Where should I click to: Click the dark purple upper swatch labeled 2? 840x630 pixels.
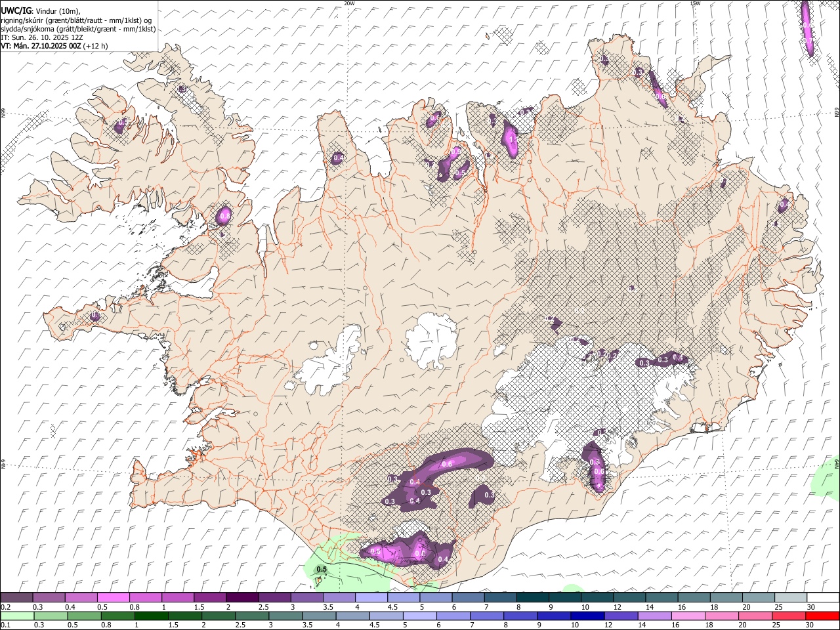pyautogui.click(x=242, y=598)
